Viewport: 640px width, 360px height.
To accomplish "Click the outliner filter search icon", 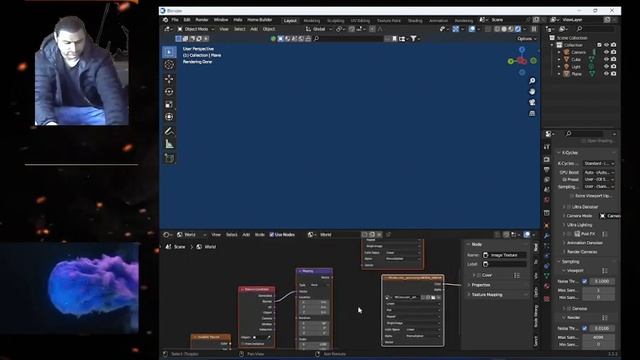I will coord(579,29).
